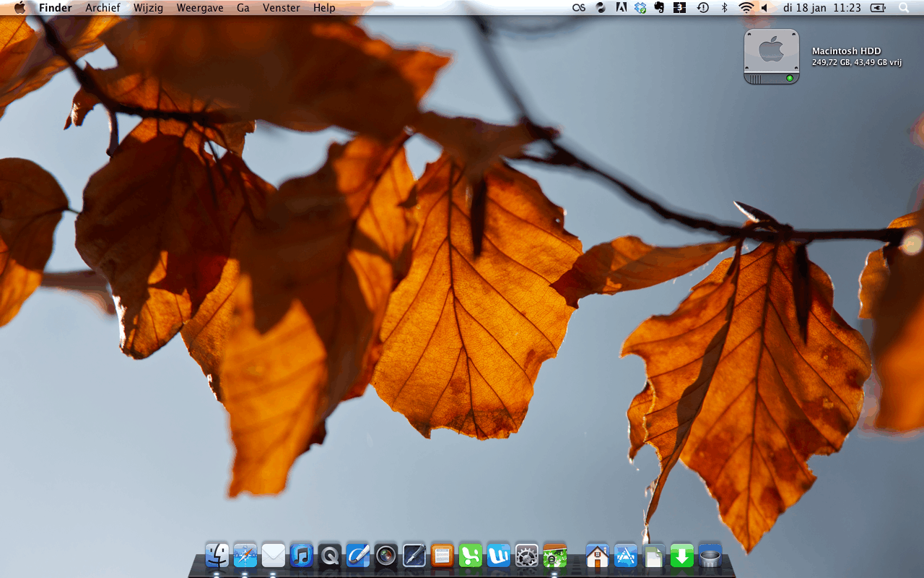Click the date and time display
Image resolution: width=924 pixels, height=578 pixels.
pyautogui.click(x=821, y=8)
